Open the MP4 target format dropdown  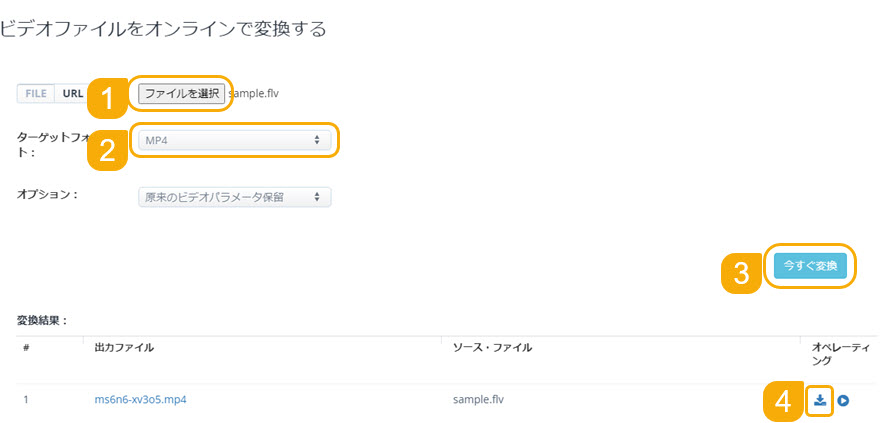[x=235, y=140]
